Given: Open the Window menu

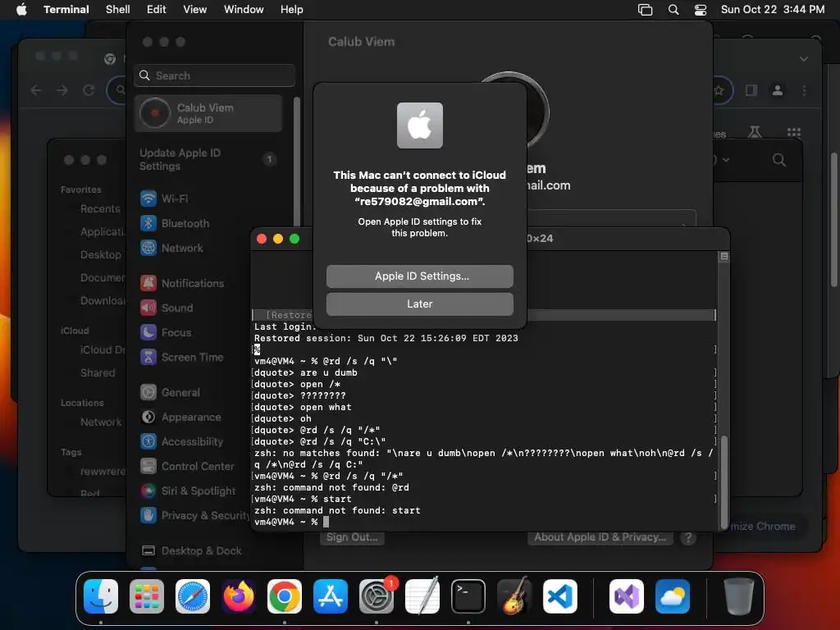Looking at the screenshot, I should click(x=243, y=9).
